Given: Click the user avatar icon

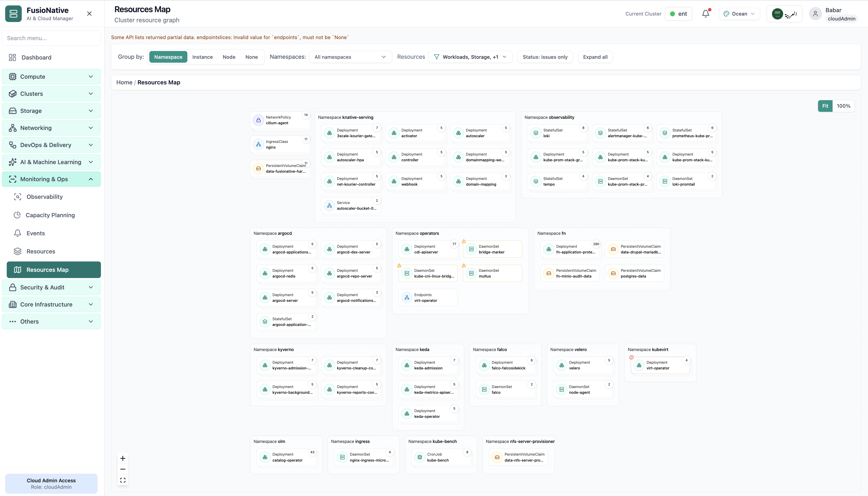Looking at the screenshot, I should [815, 14].
